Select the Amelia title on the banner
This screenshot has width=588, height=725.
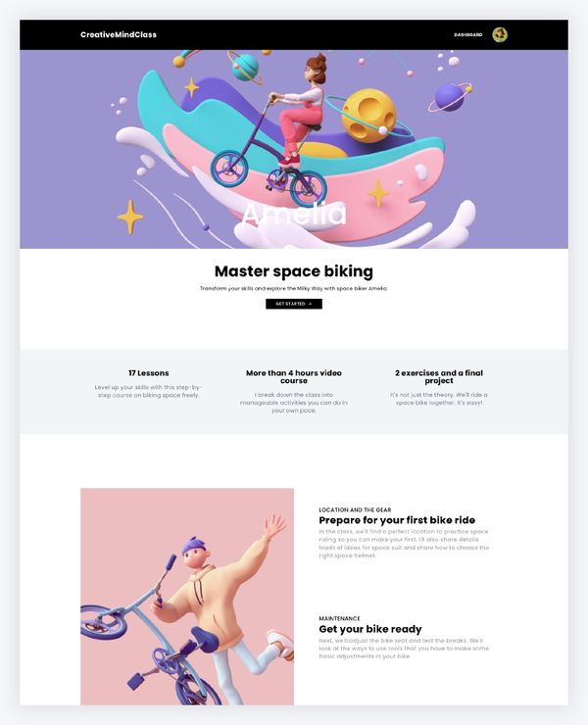point(294,214)
